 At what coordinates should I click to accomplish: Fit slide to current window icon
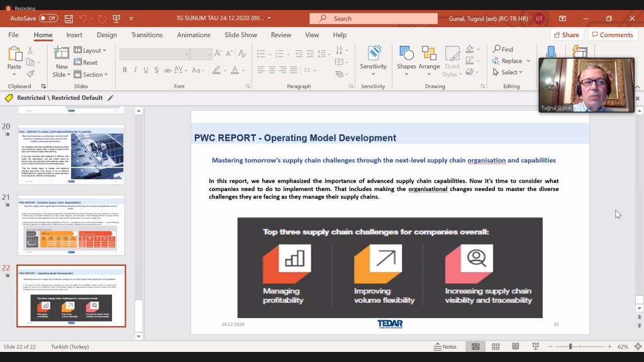click(638, 346)
